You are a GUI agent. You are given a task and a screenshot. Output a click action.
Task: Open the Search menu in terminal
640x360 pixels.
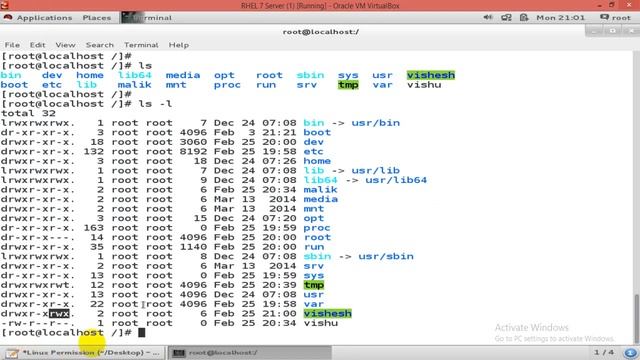100,45
